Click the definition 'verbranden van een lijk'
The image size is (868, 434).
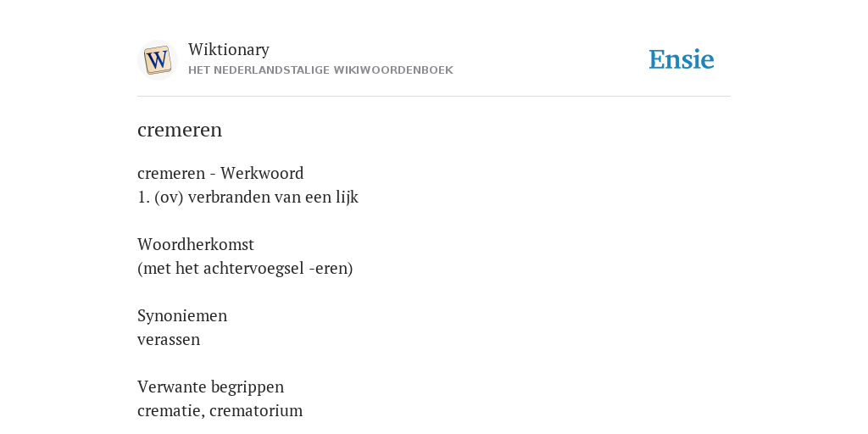(x=274, y=198)
